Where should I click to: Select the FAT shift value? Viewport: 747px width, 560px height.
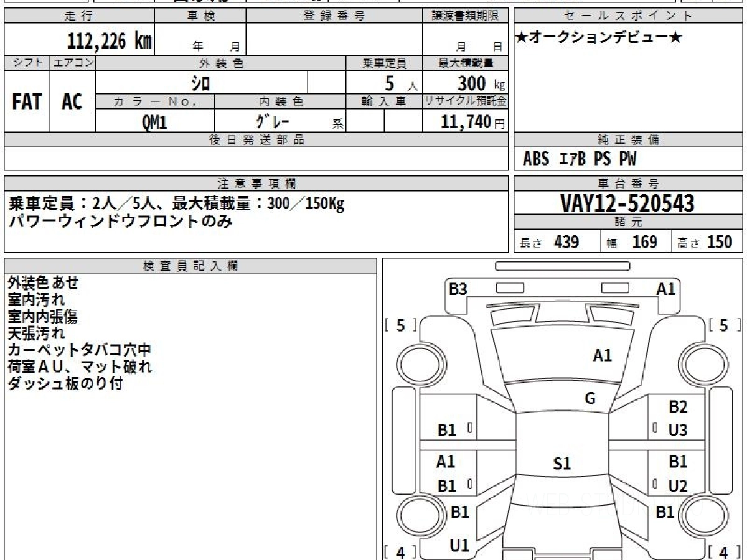pyautogui.click(x=27, y=101)
